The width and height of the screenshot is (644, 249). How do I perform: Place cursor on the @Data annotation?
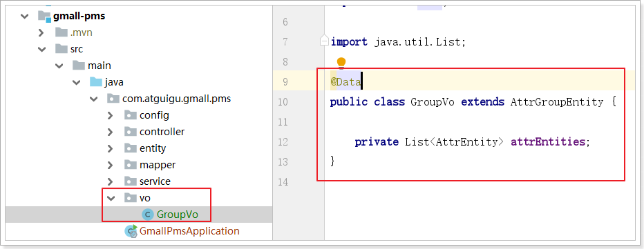[x=345, y=82]
